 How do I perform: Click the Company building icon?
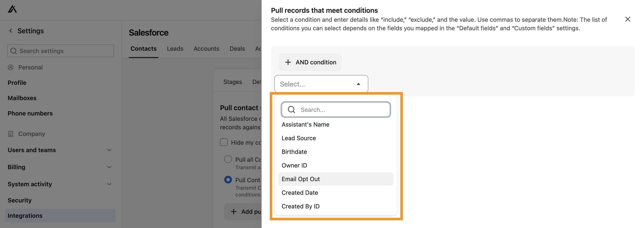[x=11, y=134]
